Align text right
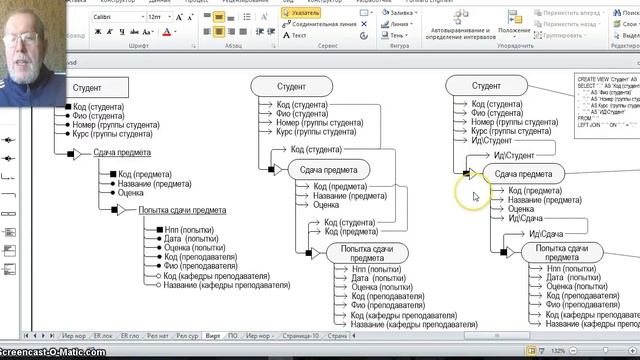Screen dimensions: 640x360 pyautogui.click(x=231, y=31)
